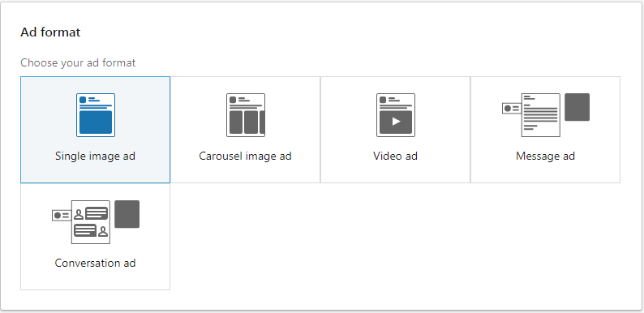
Task: Click gray square beside Conversation ad icon
Action: [127, 214]
